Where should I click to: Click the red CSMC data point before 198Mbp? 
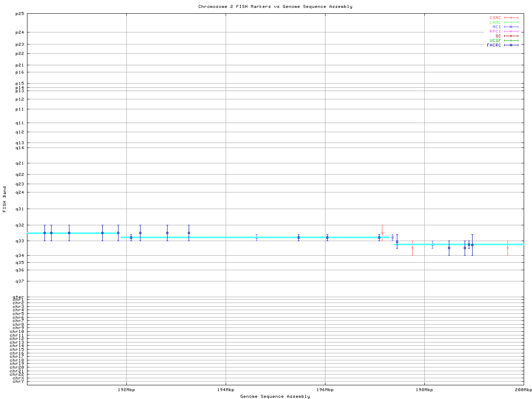tap(412, 248)
